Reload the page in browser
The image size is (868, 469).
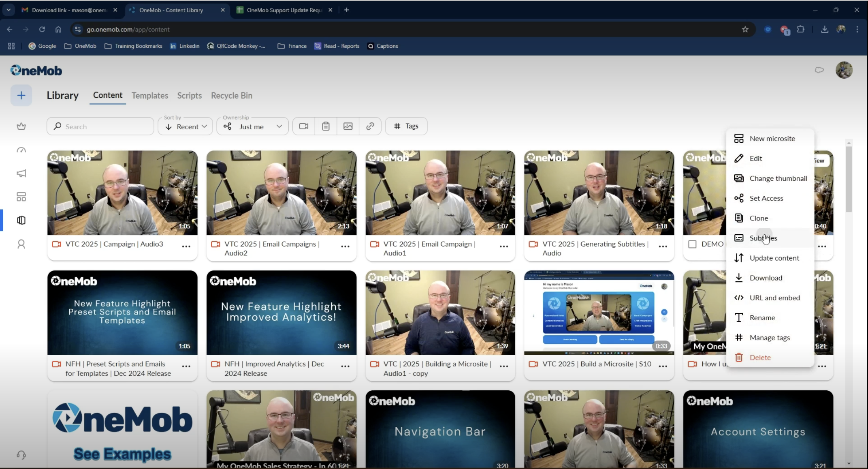(x=42, y=29)
